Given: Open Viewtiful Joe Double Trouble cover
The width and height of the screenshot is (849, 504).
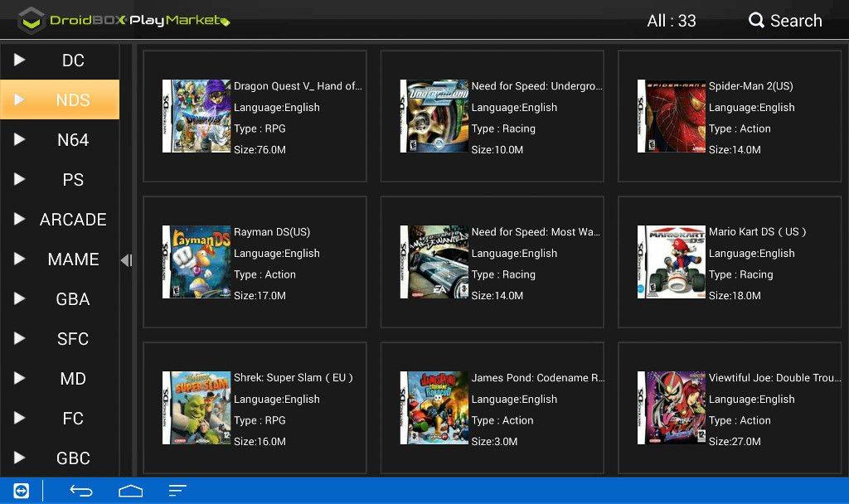Looking at the screenshot, I should pos(672,408).
